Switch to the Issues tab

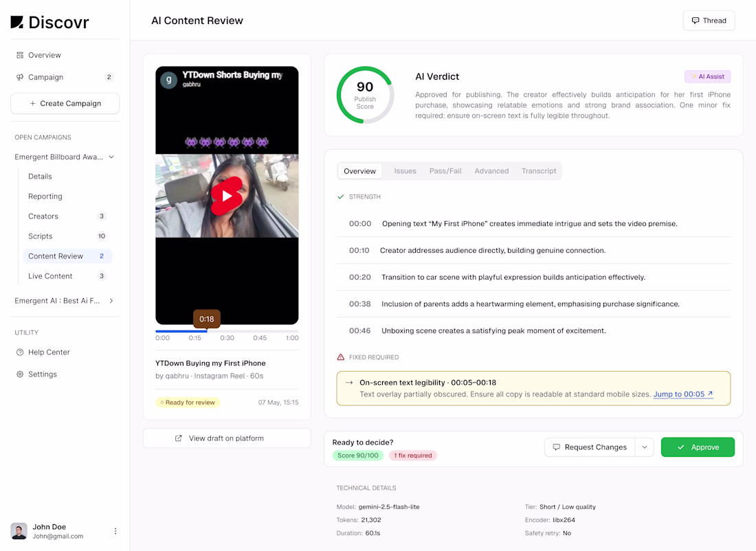pyautogui.click(x=405, y=171)
